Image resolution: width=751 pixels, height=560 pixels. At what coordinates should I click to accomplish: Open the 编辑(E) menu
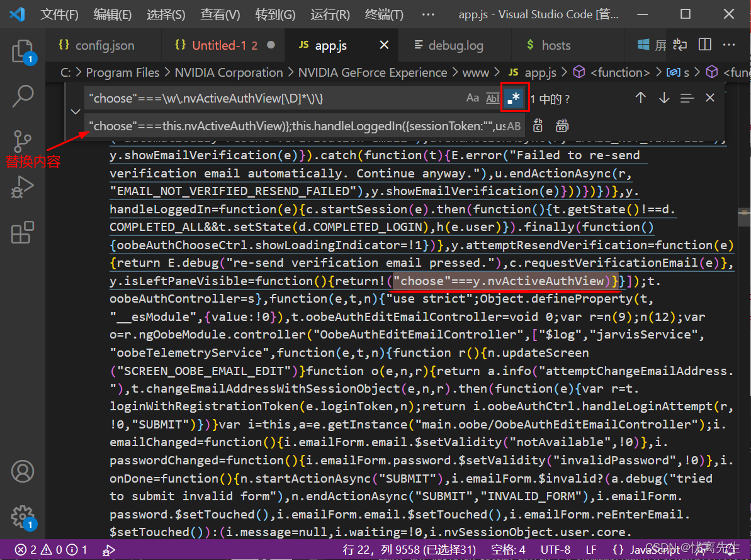pyautogui.click(x=113, y=15)
